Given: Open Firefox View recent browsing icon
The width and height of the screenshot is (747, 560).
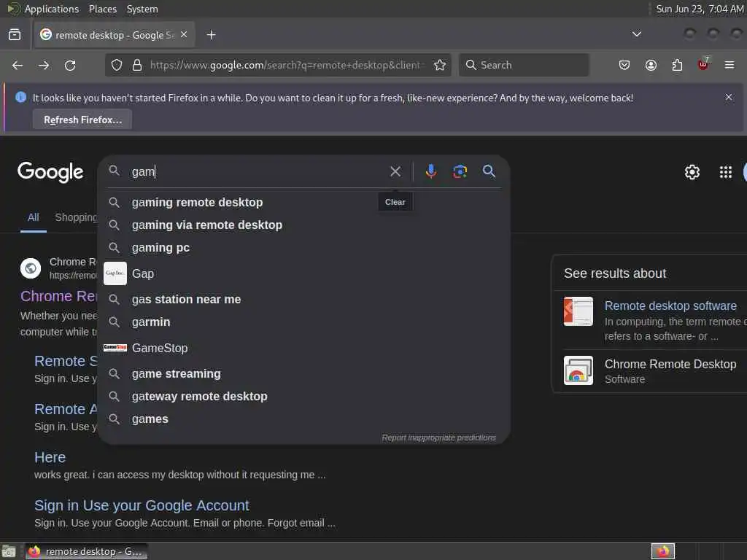Looking at the screenshot, I should (x=15, y=35).
